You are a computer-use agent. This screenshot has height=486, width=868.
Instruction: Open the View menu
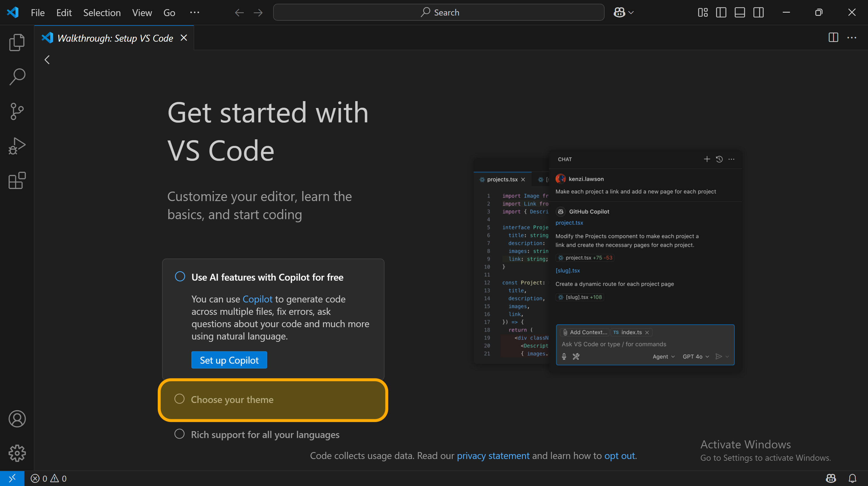coord(142,12)
